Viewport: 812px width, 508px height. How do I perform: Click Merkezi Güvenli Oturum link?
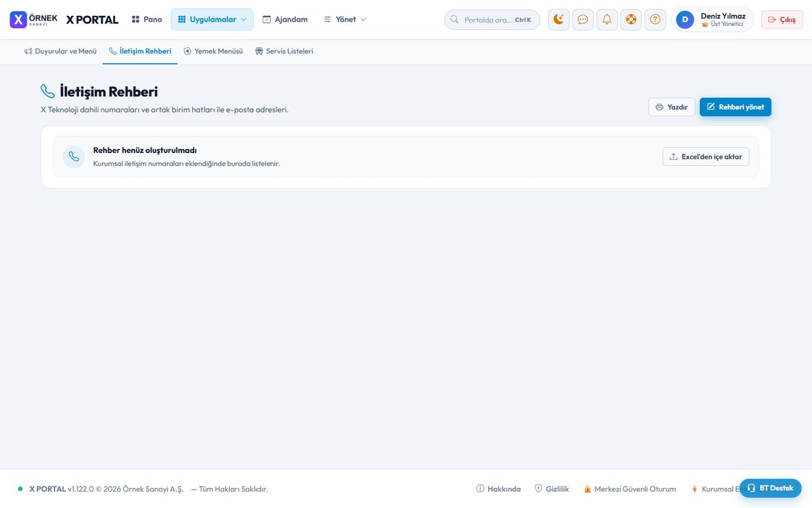(630, 489)
